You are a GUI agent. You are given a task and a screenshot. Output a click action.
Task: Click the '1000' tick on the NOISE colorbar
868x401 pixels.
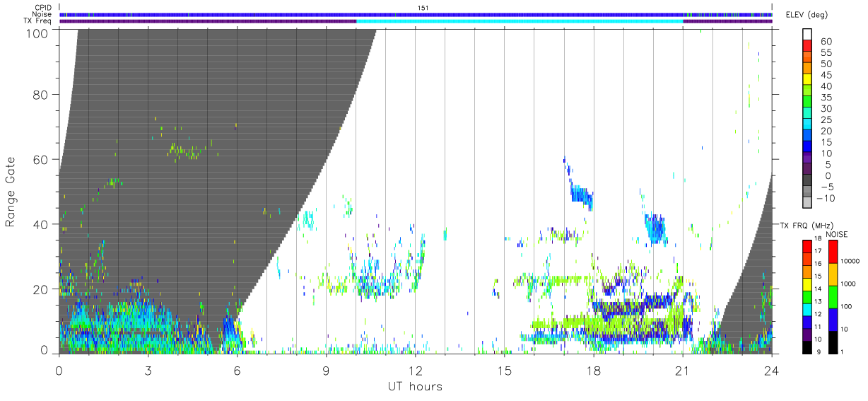tap(848, 284)
